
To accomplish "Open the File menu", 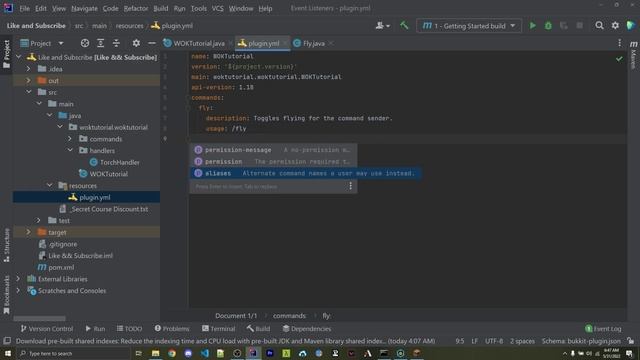I will coord(24,8).
